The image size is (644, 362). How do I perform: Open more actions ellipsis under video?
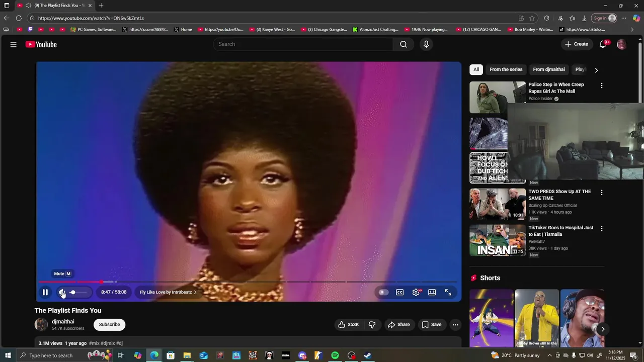click(x=455, y=325)
